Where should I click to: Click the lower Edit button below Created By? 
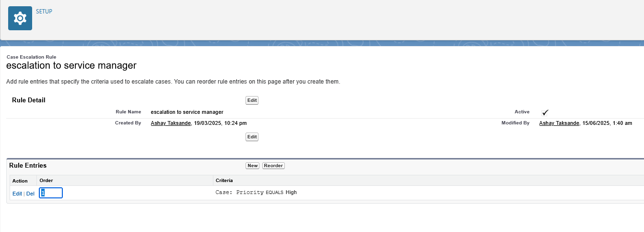tap(252, 137)
